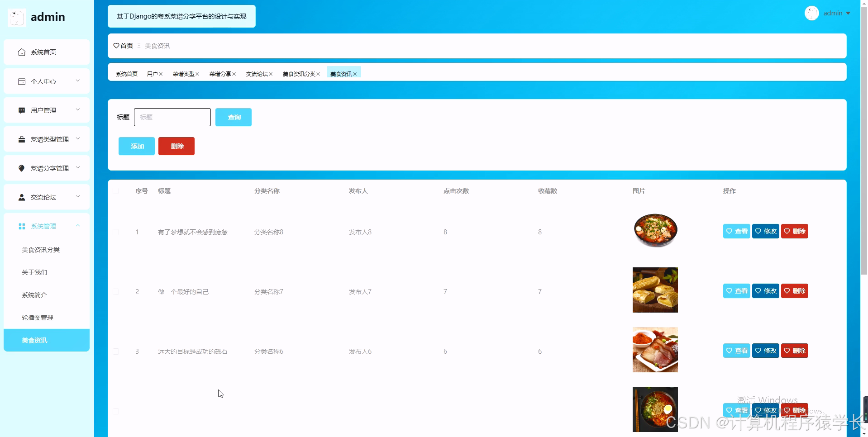The width and height of the screenshot is (868, 437).
Task: Click the chat icon beside 用户管理
Action: (21, 110)
